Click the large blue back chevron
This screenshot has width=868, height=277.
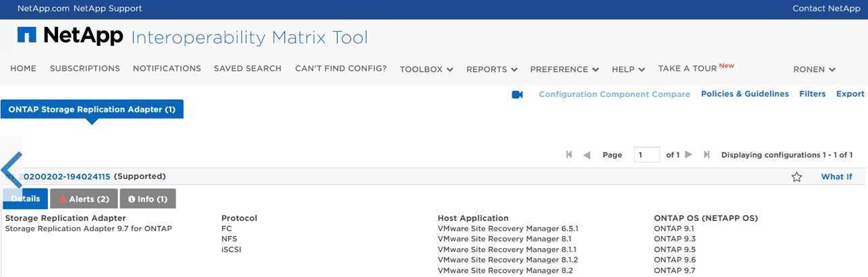12,170
